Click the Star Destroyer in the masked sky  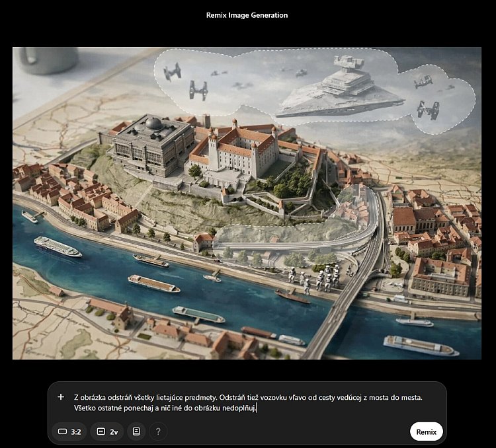pos(340,88)
